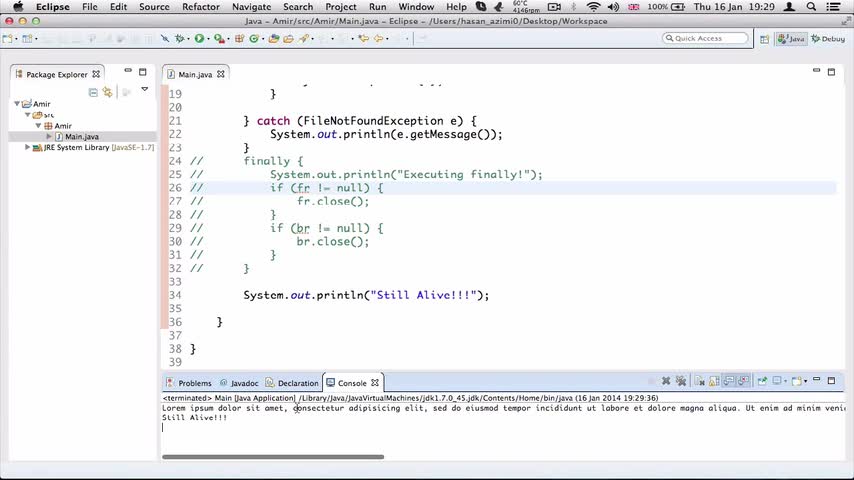This screenshot has width=854, height=480.
Task: Click the 'Still Alive!!!' println code line
Action: [x=366, y=295]
